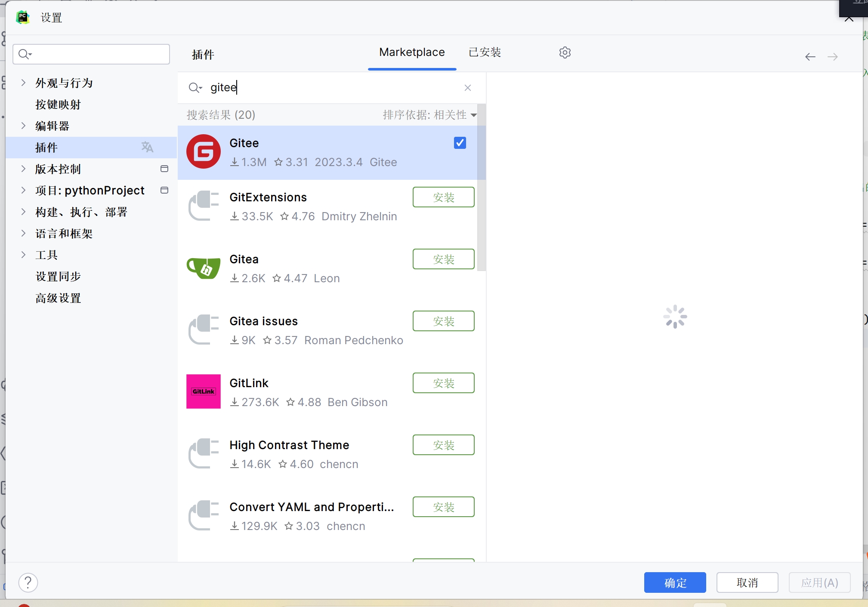Uncheck the Gitee plugin checkbox

click(460, 143)
